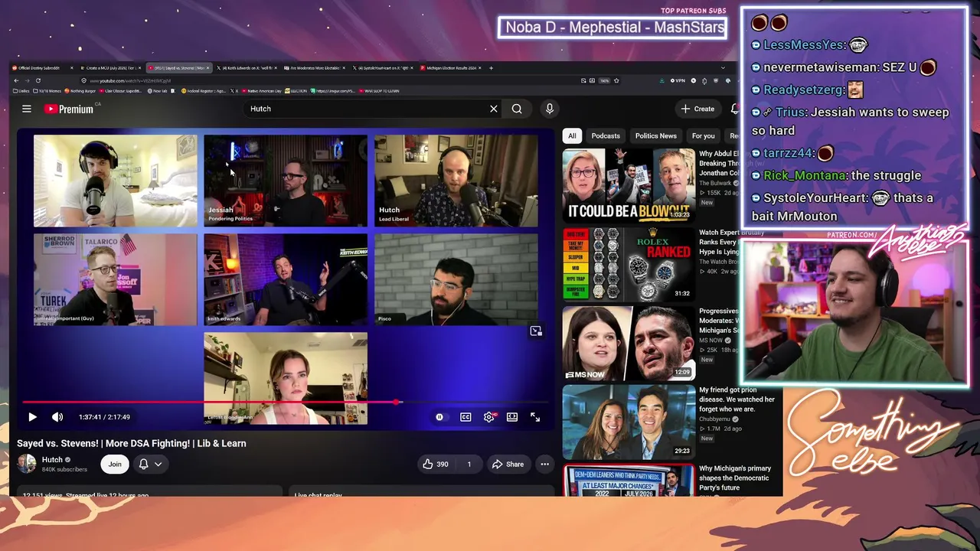Open the YouTube guide hamburger menu
The width and height of the screenshot is (980, 551).
[27, 109]
